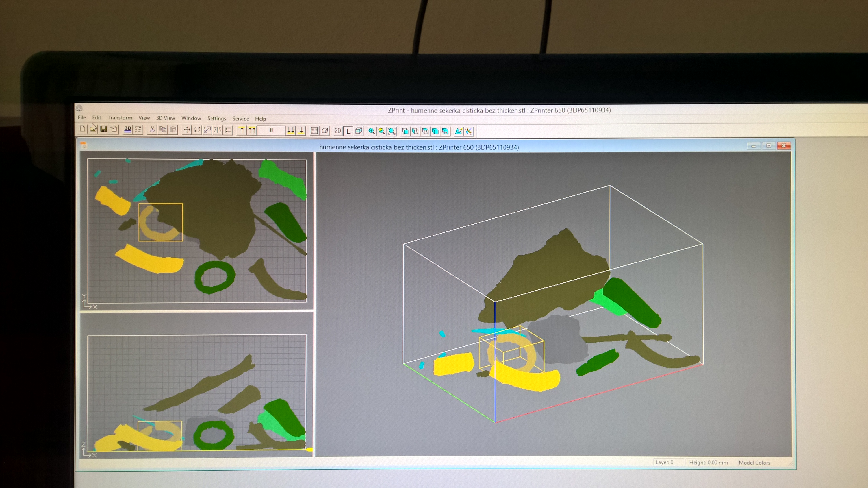This screenshot has width=868, height=488.
Task: Open the Edit menu
Action: pos(97,117)
